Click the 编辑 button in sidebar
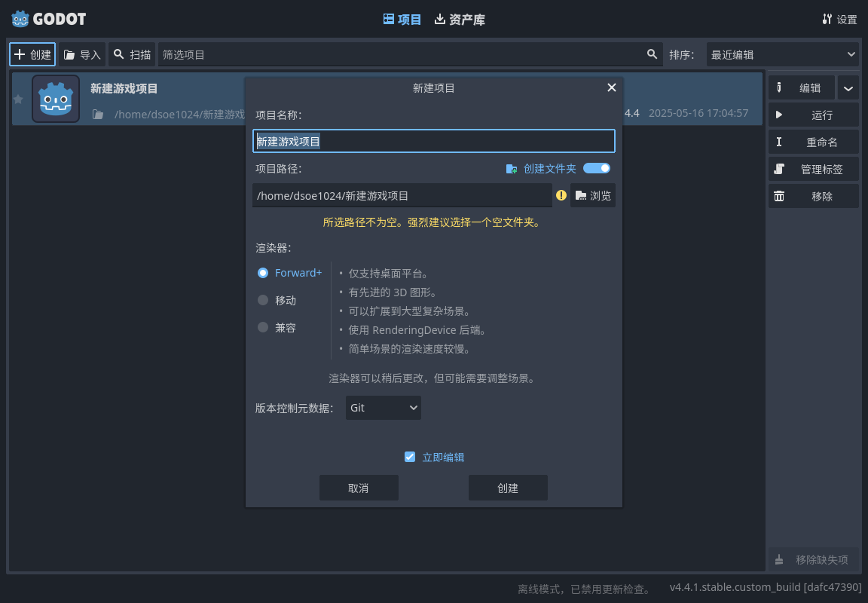 pos(802,88)
